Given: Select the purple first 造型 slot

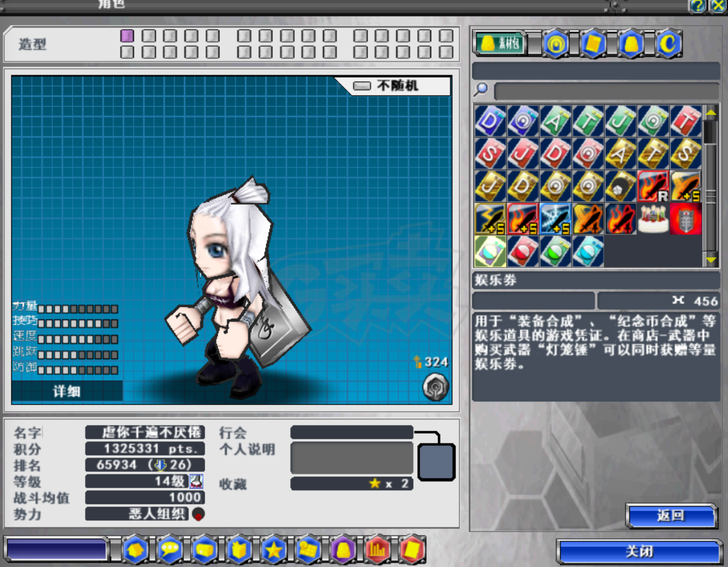Looking at the screenshot, I should point(127,36).
